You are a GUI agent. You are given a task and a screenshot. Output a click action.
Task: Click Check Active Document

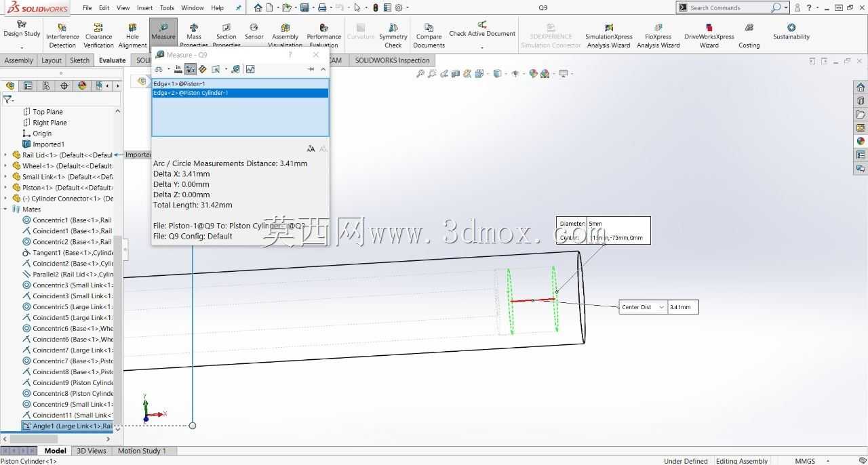482,28
